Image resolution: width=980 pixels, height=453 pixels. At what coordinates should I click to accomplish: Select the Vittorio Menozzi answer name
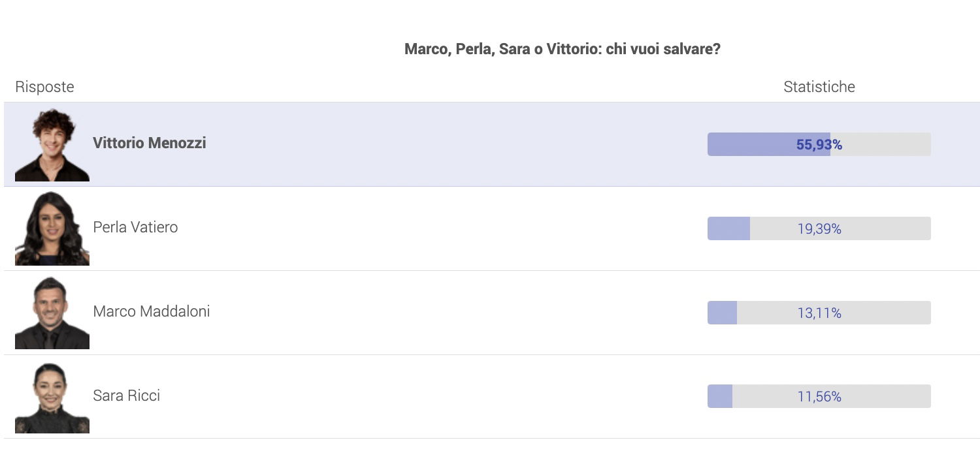[x=150, y=143]
